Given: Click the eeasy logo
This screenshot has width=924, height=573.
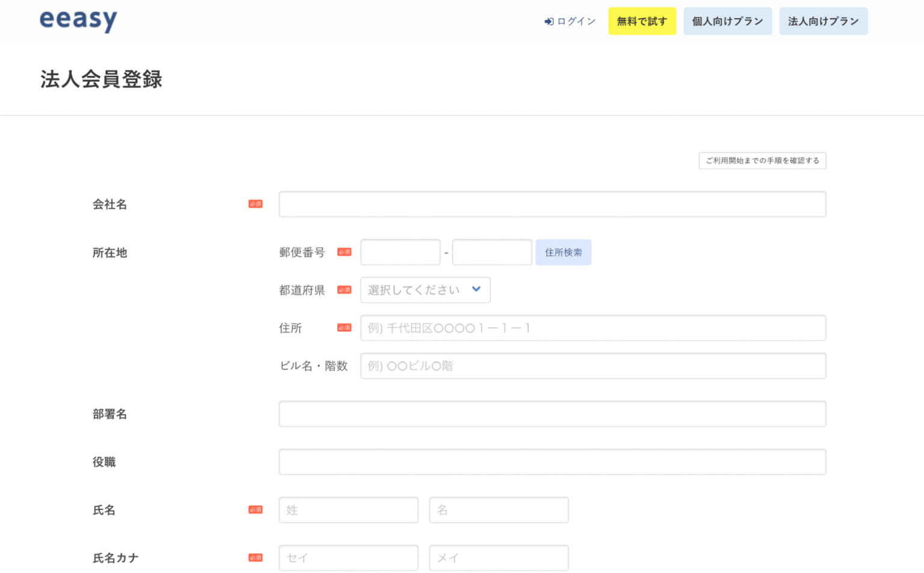Looking at the screenshot, I should pos(78,20).
